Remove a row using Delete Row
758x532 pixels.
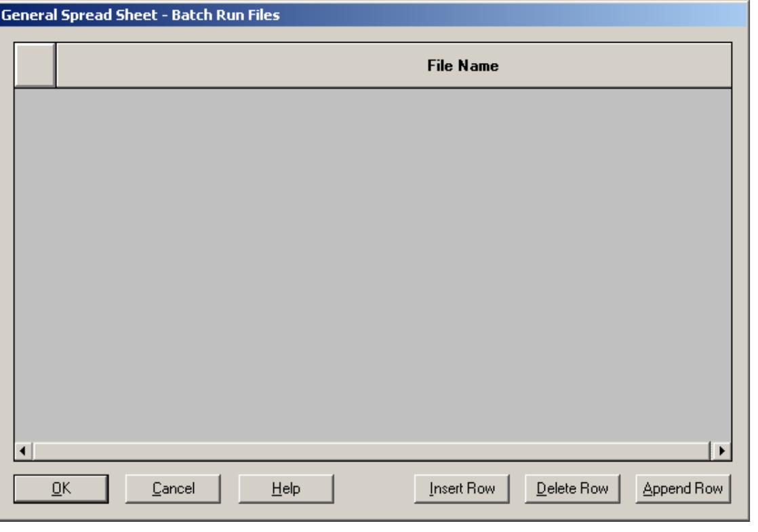coord(572,489)
